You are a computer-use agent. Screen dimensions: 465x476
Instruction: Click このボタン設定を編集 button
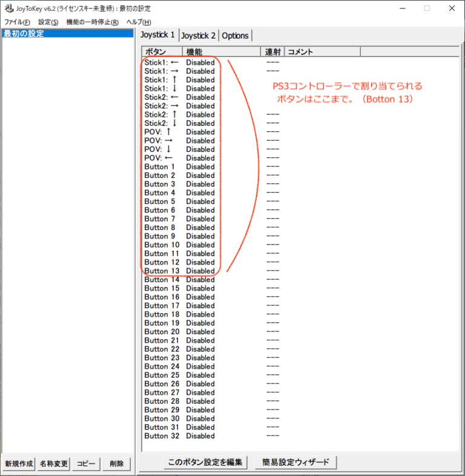(205, 463)
